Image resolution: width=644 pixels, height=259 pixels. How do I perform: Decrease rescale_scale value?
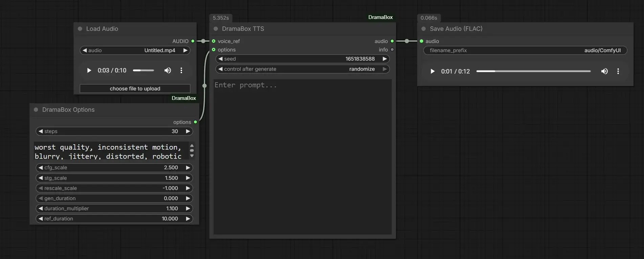(41, 188)
